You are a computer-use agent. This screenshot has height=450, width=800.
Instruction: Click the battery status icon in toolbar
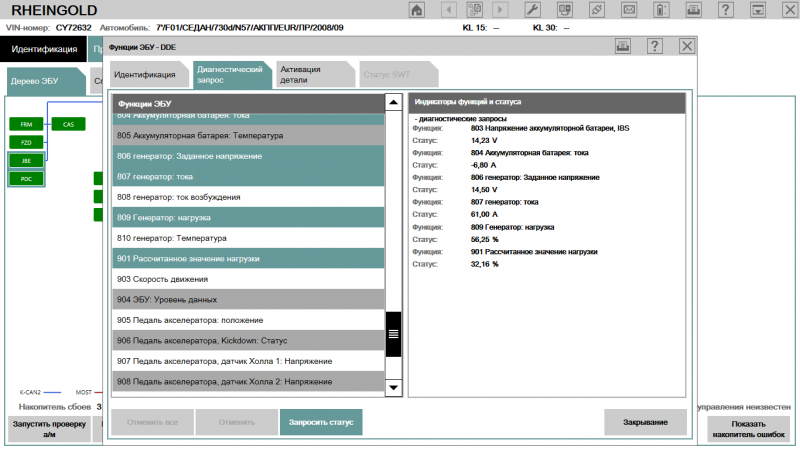click(661, 10)
